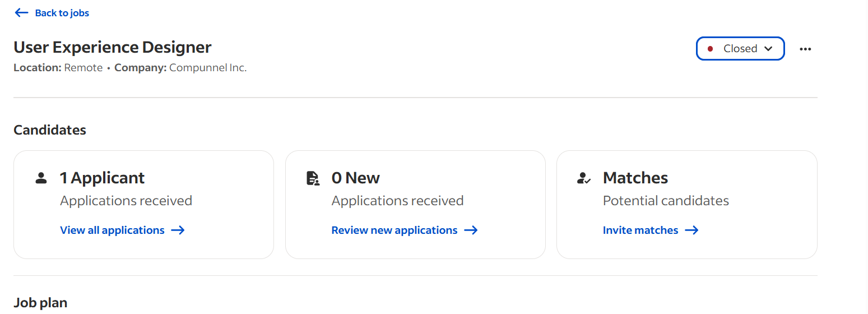This screenshot has height=314, width=868.
Task: Click the chevron beside Closed status
Action: pyautogui.click(x=769, y=49)
